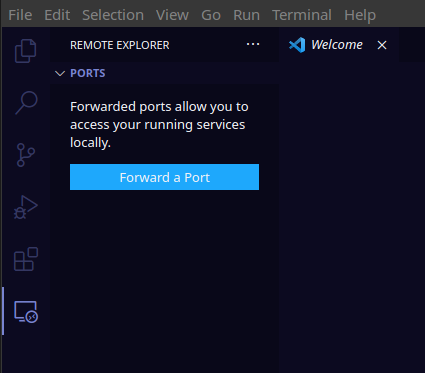Viewport: 425px width, 373px height.
Task: Open the Go menu
Action: click(211, 15)
